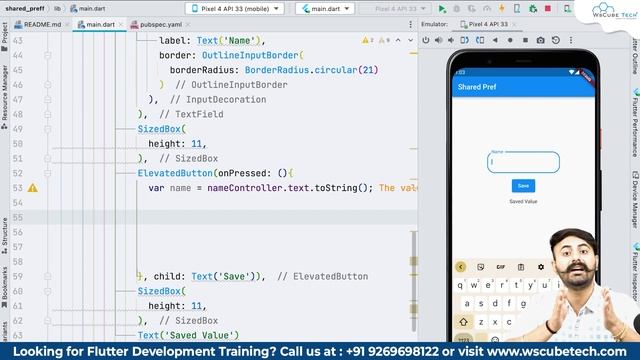
Task: Collapse the SizedBox fold at line 49
Action: [x=48, y=129]
